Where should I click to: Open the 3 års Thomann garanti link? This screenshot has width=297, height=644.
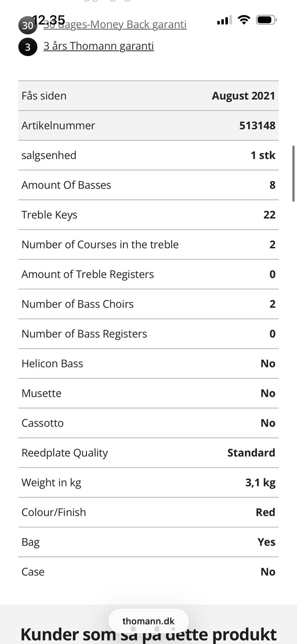[x=98, y=46]
